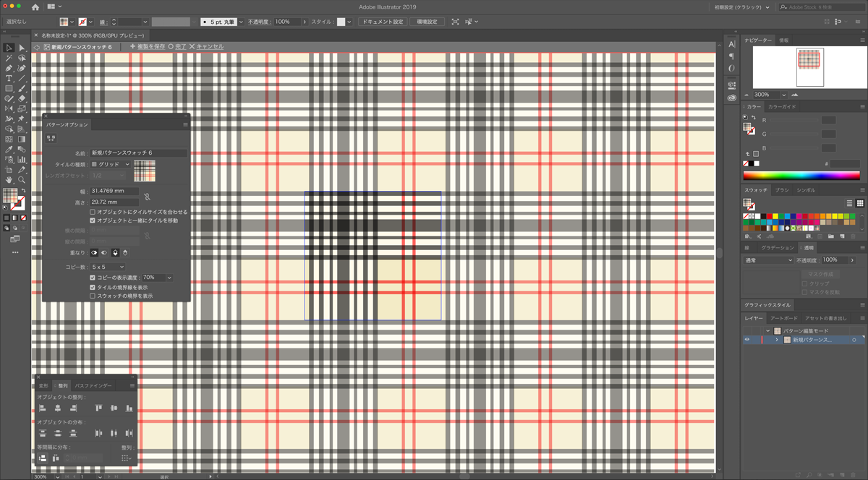The width and height of the screenshot is (868, 480).
Task: Switch to 情報 tab
Action: (784, 40)
